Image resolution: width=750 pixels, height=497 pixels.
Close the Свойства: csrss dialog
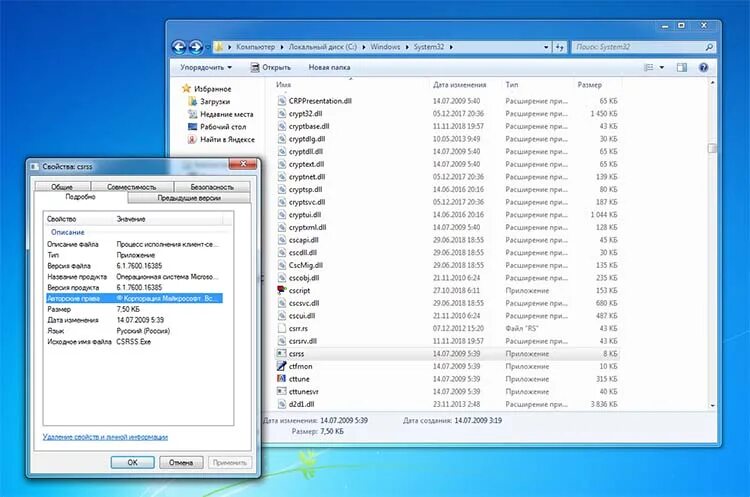(x=243, y=164)
